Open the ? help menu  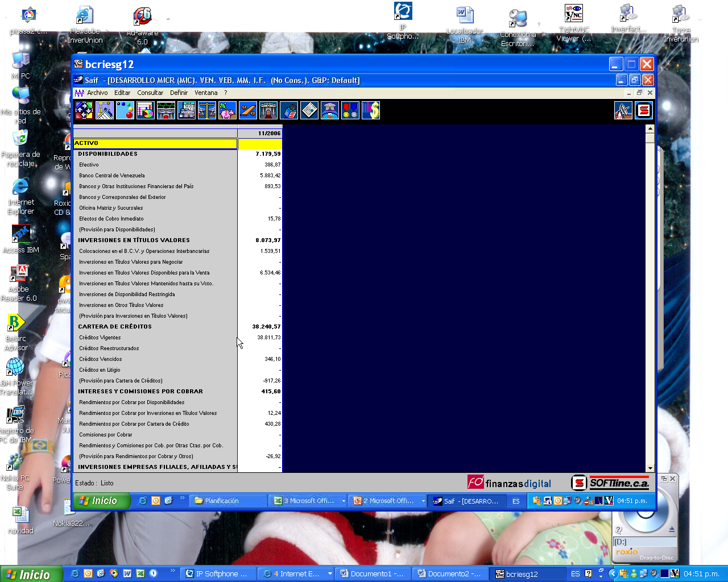pyautogui.click(x=226, y=93)
